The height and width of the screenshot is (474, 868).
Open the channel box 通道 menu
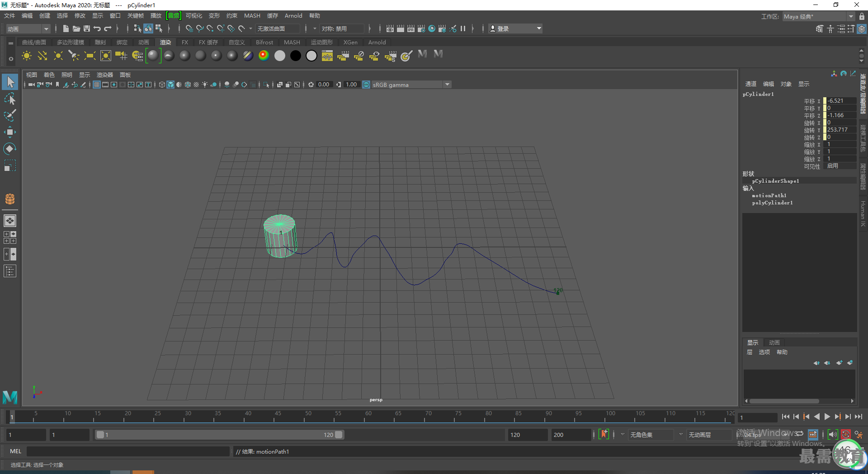(751, 84)
